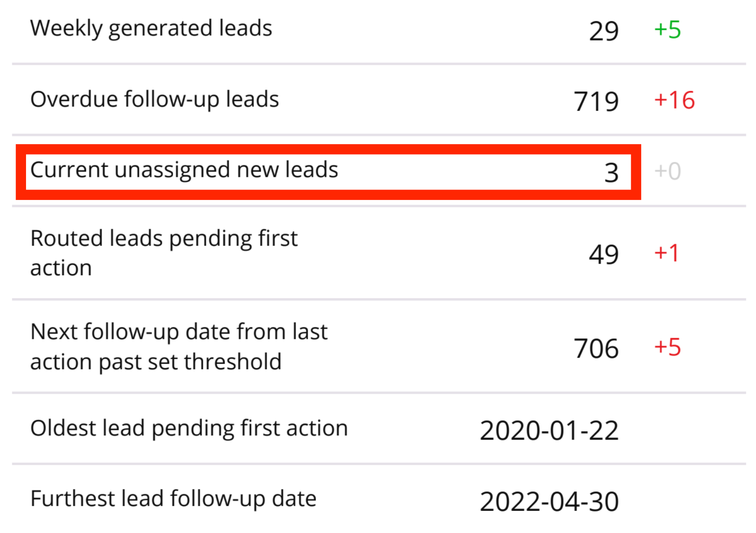Click the oldest lead date 2020-01-22

click(x=549, y=430)
